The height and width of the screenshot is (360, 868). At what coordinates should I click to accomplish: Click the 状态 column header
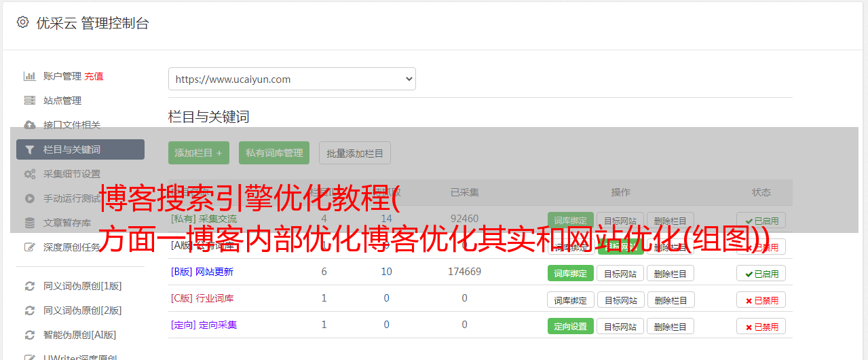pyautogui.click(x=761, y=192)
